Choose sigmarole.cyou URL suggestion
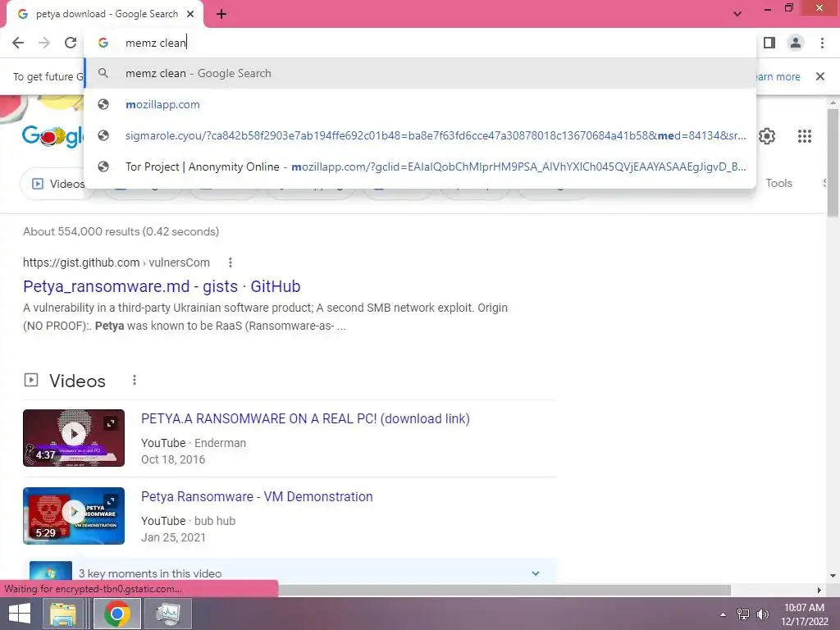 click(x=420, y=135)
